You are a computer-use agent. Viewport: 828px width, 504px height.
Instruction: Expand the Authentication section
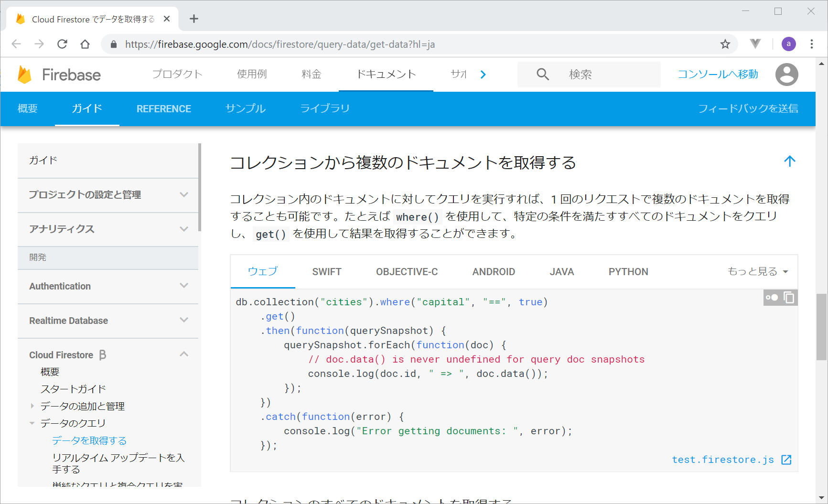(183, 286)
